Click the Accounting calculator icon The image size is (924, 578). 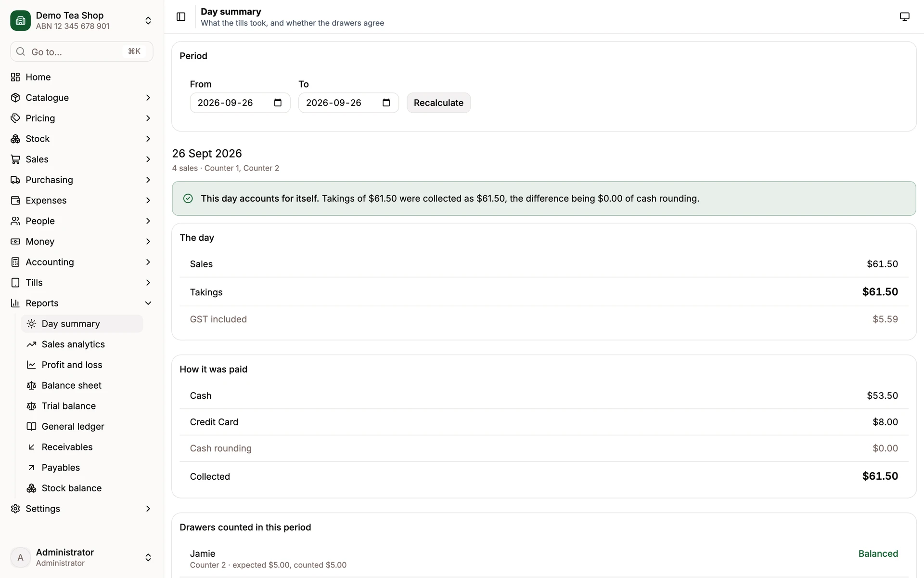click(15, 262)
